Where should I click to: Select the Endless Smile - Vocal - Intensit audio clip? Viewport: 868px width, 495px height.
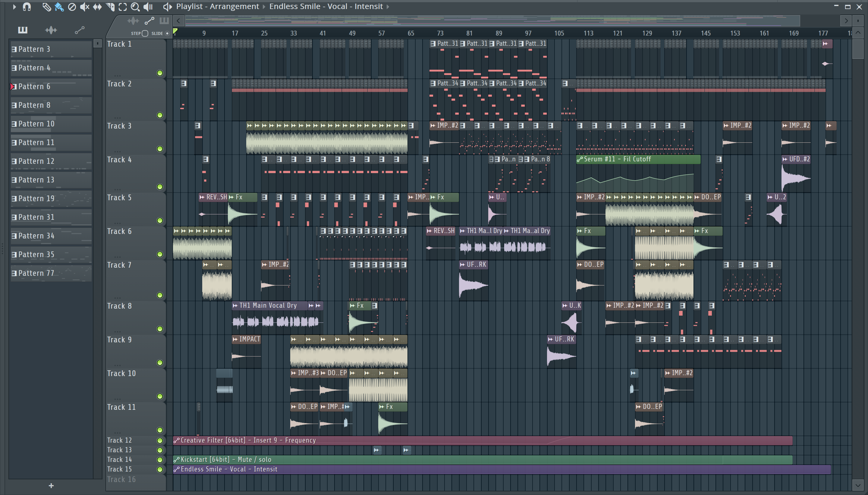502,469
